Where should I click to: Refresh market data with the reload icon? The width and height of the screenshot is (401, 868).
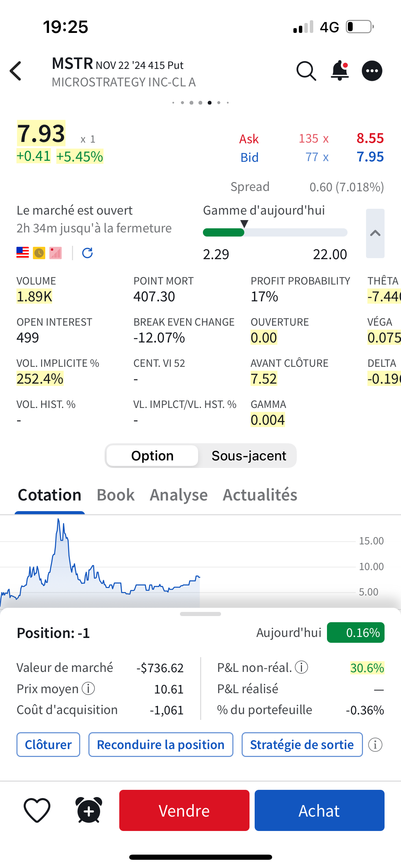(x=87, y=253)
